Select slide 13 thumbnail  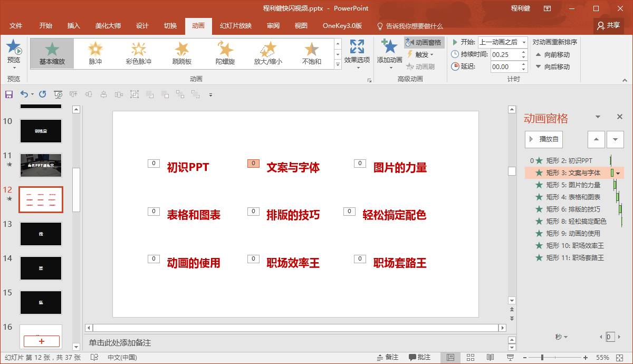[41, 234]
